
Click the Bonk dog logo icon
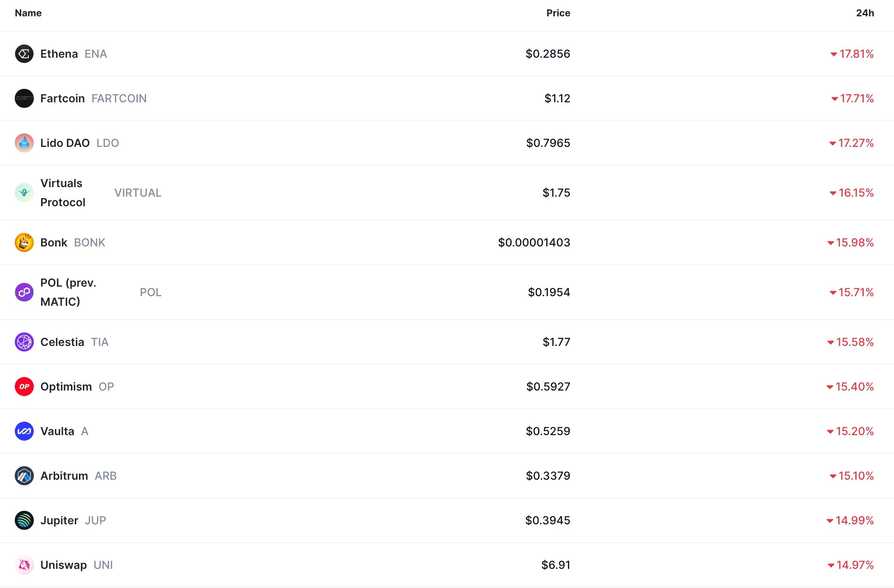(x=24, y=242)
